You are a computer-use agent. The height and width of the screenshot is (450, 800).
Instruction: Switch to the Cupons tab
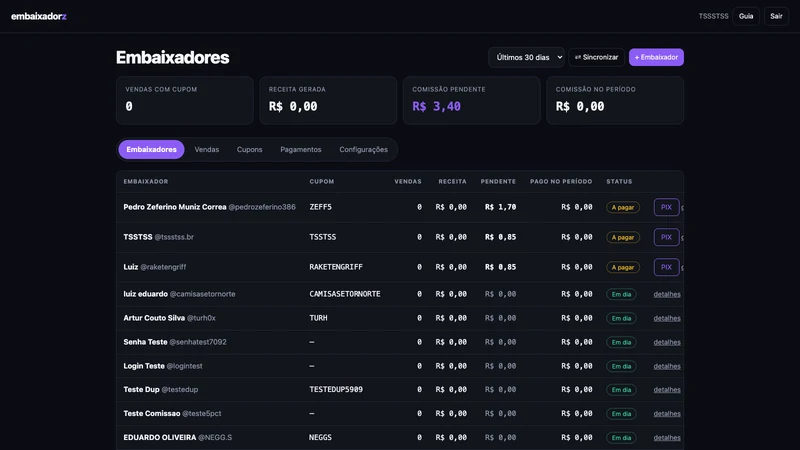pos(249,149)
